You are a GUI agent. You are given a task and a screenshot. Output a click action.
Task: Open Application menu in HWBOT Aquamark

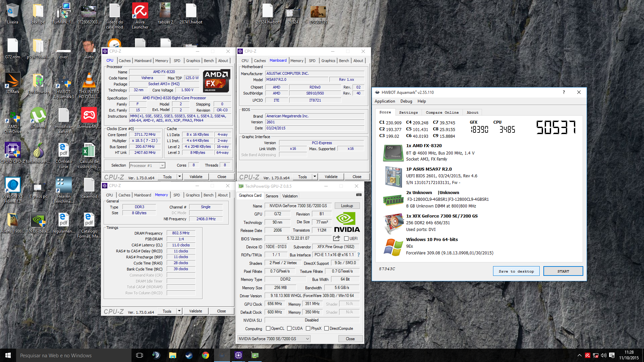coord(385,101)
